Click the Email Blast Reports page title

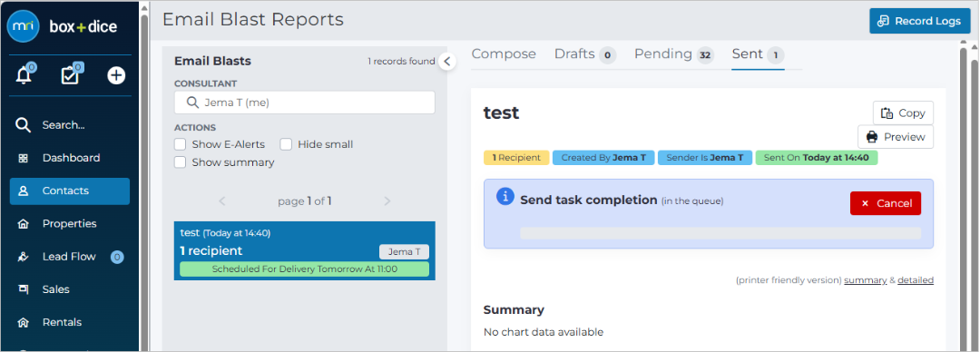click(253, 19)
